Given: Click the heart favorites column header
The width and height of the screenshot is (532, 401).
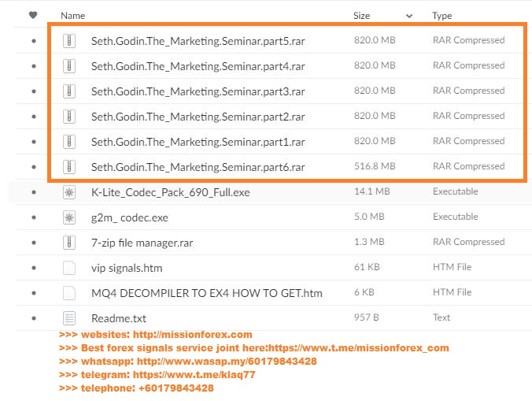Looking at the screenshot, I should pyautogui.click(x=33, y=15).
